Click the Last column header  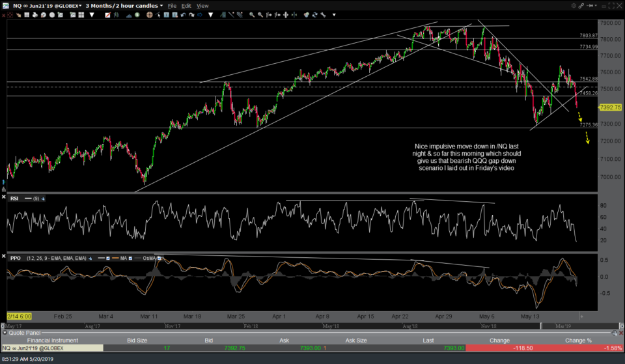pyautogui.click(x=428, y=340)
